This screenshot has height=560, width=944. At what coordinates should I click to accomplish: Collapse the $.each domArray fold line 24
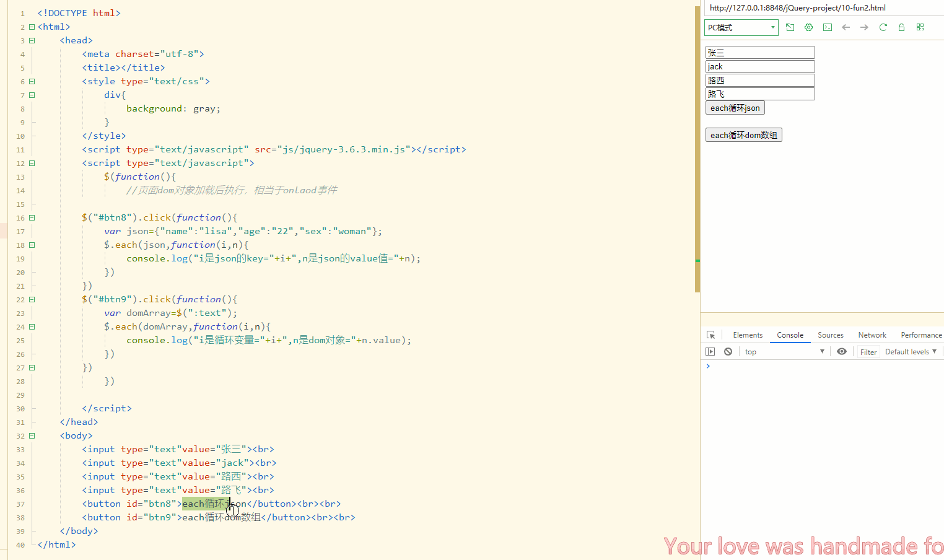(x=32, y=326)
